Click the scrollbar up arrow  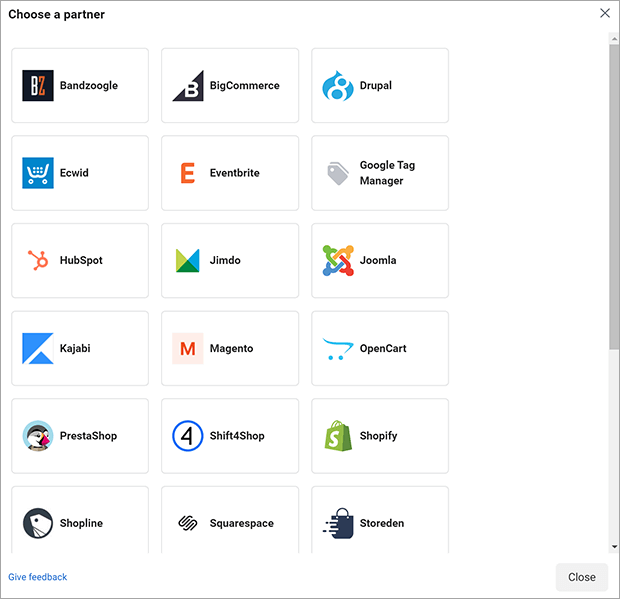click(614, 39)
